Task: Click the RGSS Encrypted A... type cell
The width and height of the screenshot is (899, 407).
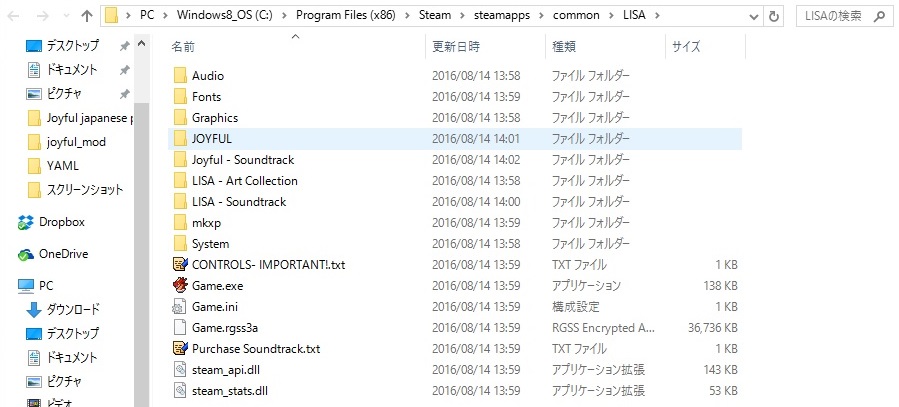Action: pyautogui.click(x=603, y=328)
